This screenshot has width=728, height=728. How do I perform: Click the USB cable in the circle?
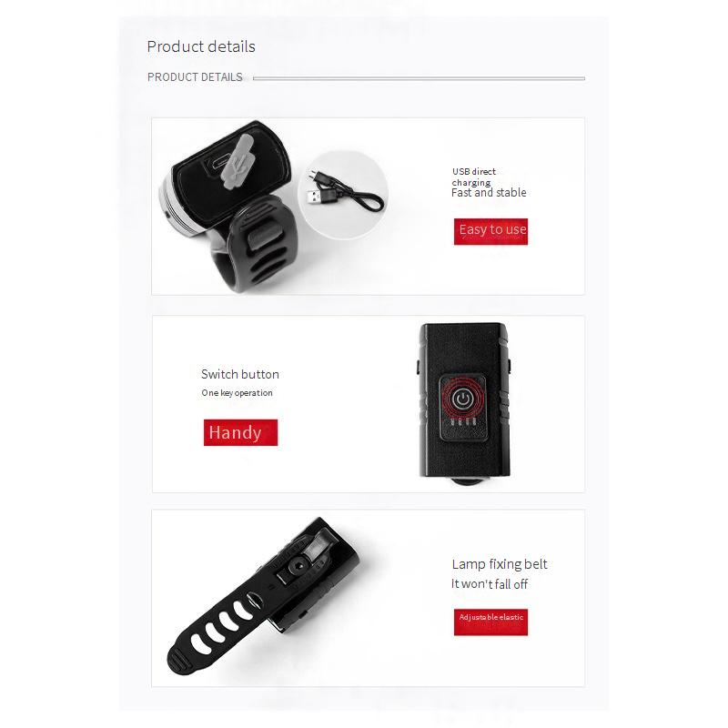click(345, 191)
